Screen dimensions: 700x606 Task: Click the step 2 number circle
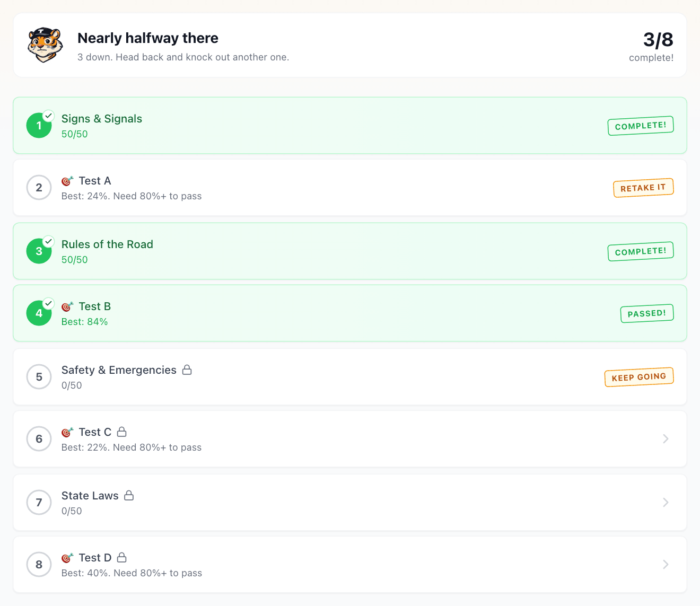39,188
